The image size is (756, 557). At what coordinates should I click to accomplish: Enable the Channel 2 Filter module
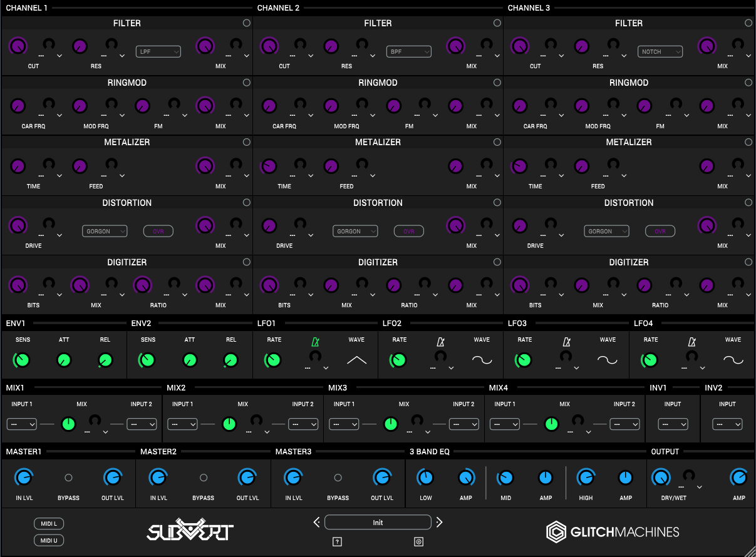click(497, 23)
